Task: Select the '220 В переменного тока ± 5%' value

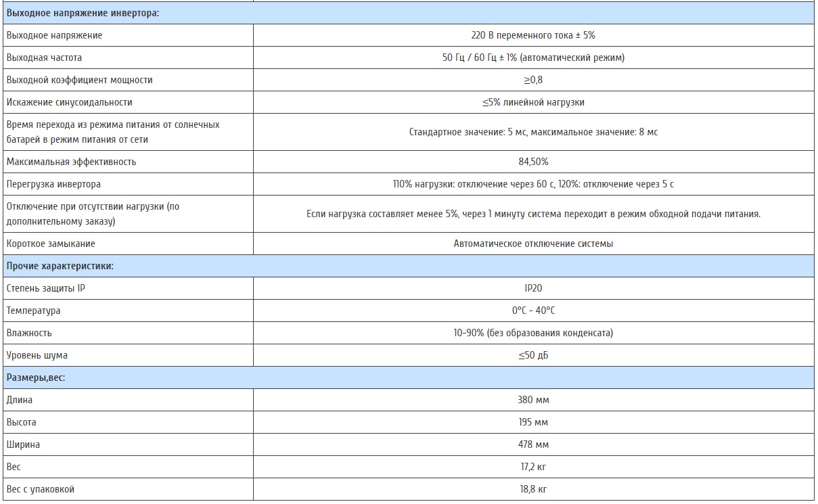Action: click(x=533, y=35)
